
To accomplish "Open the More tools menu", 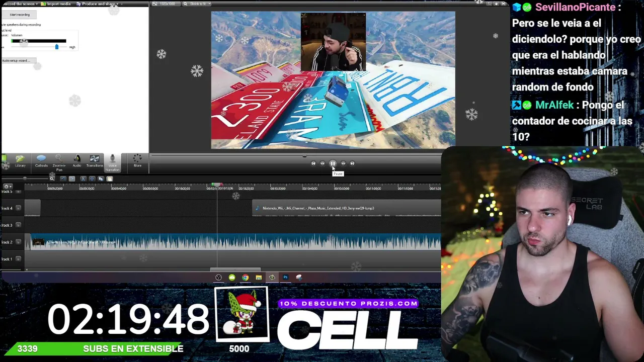I will point(137,161).
